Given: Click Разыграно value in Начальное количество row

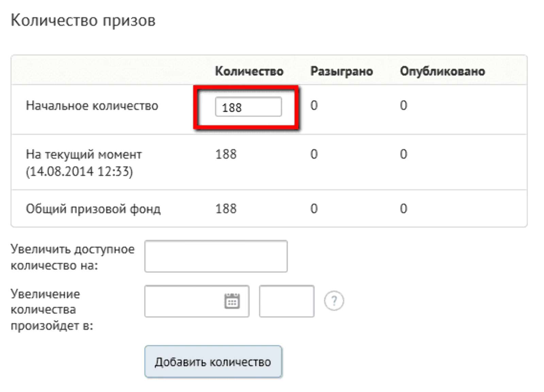Looking at the screenshot, I should pyautogui.click(x=314, y=105).
